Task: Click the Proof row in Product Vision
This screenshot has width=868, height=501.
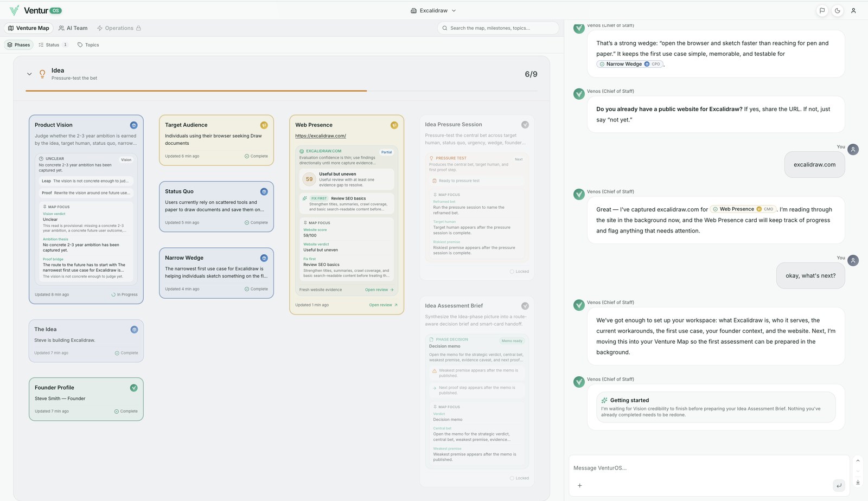Action: point(86,193)
